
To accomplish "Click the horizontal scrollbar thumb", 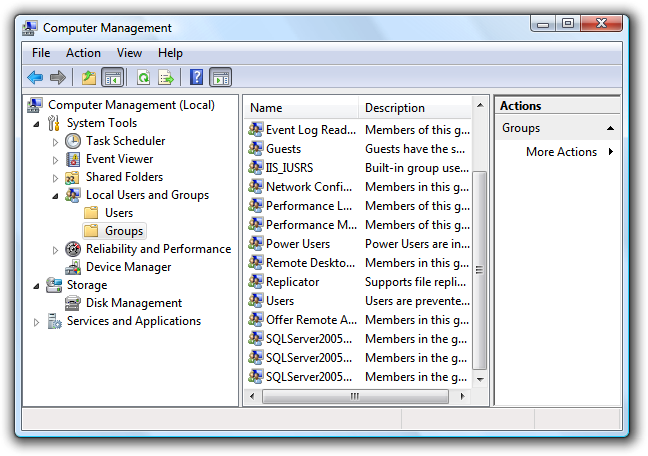I will click(x=355, y=396).
